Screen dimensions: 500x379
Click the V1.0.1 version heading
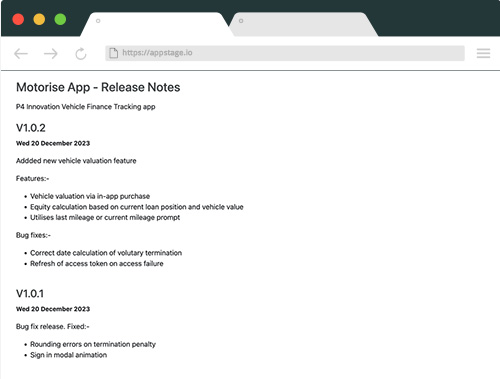point(30,293)
